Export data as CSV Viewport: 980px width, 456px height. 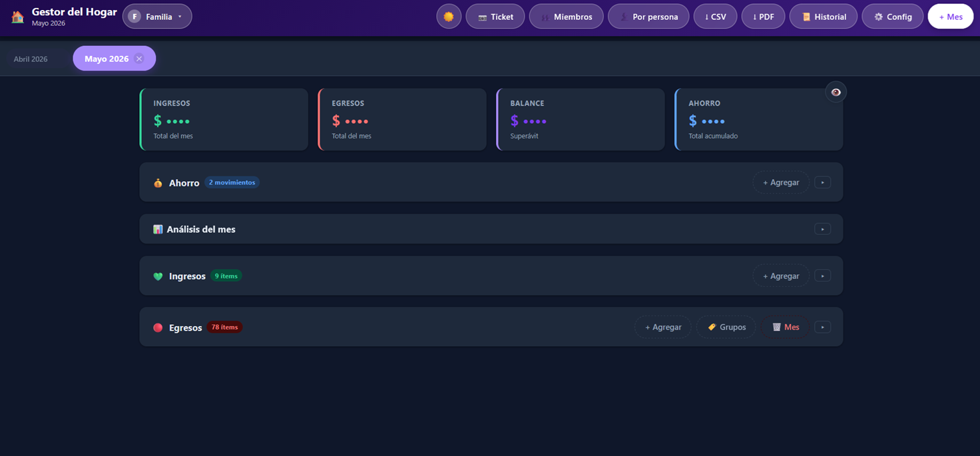(x=716, y=17)
